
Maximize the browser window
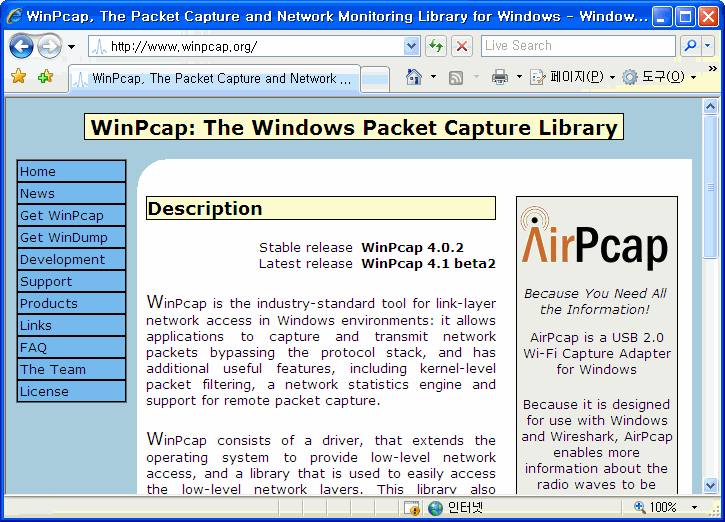(685, 17)
